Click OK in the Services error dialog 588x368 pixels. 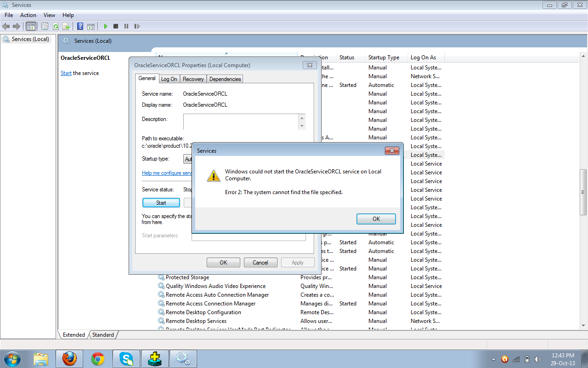[x=376, y=219]
